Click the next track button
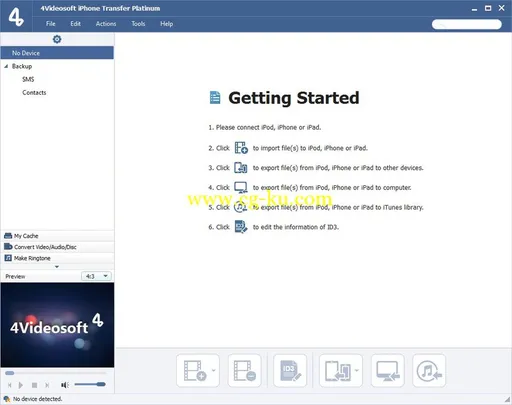 pos(47,385)
